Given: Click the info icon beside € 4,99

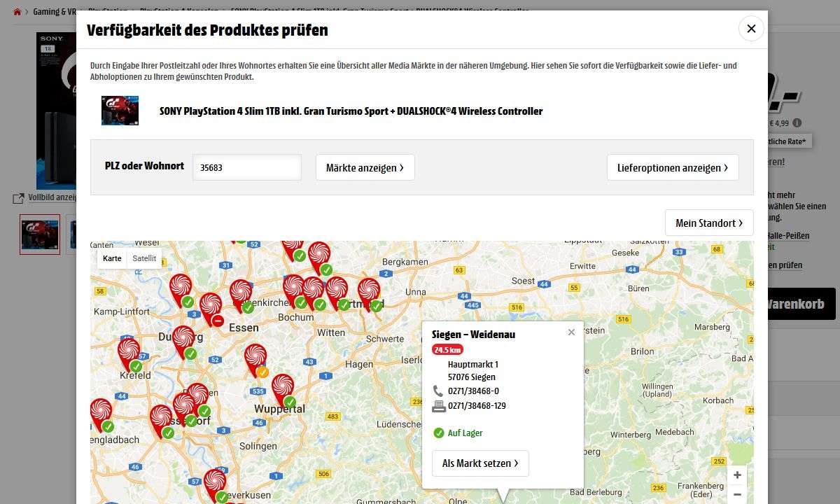Looking at the screenshot, I should click(x=797, y=123).
